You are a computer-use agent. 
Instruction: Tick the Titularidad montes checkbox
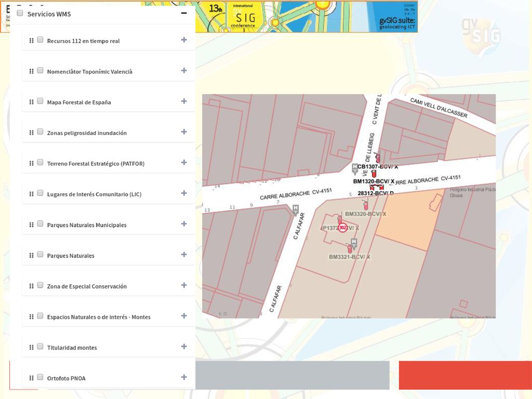(x=40, y=347)
